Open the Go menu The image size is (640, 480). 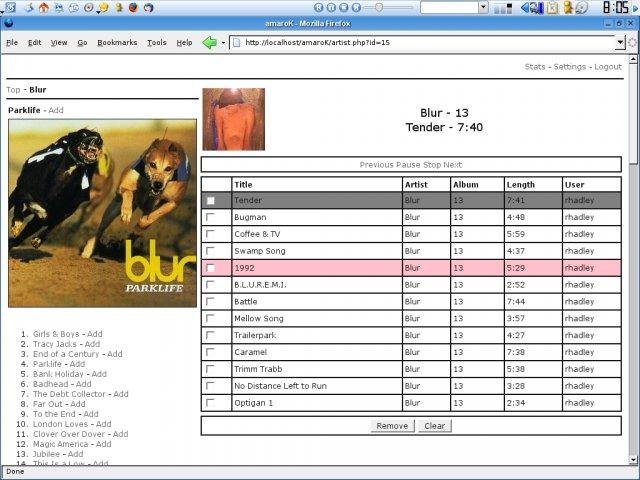82,42
